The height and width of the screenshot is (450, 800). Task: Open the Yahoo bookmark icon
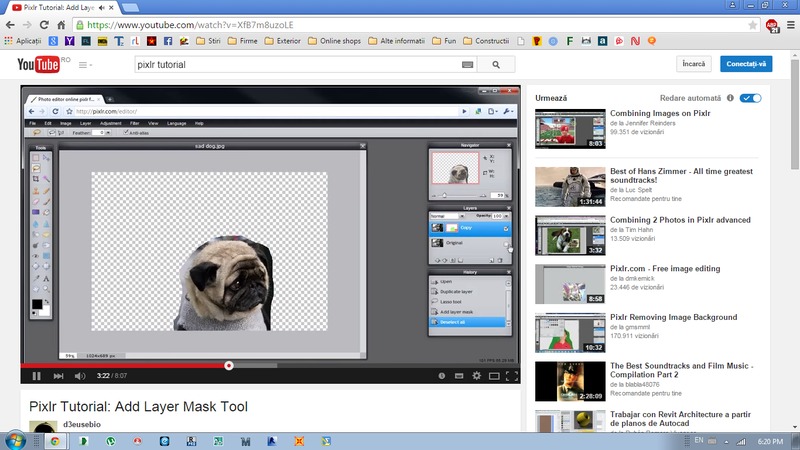[69, 41]
